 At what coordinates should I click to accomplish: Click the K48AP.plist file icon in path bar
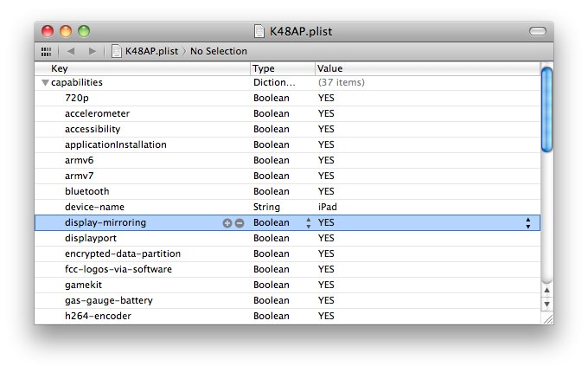click(x=117, y=51)
